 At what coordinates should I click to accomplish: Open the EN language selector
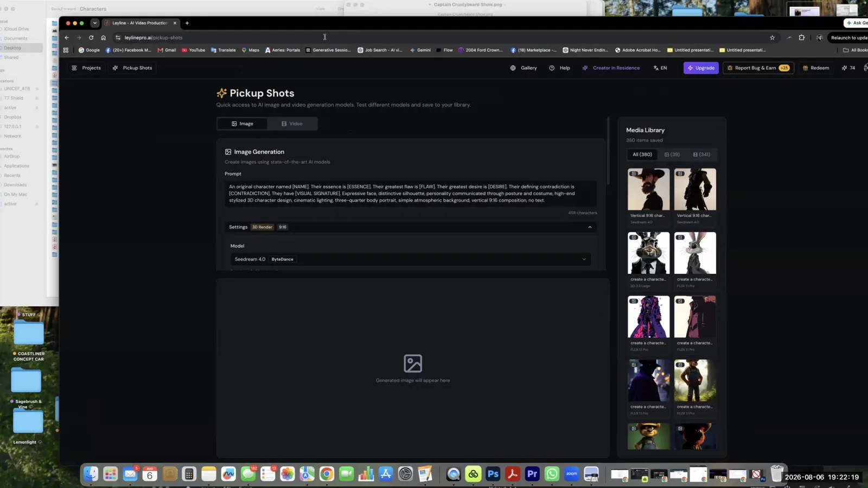660,68
